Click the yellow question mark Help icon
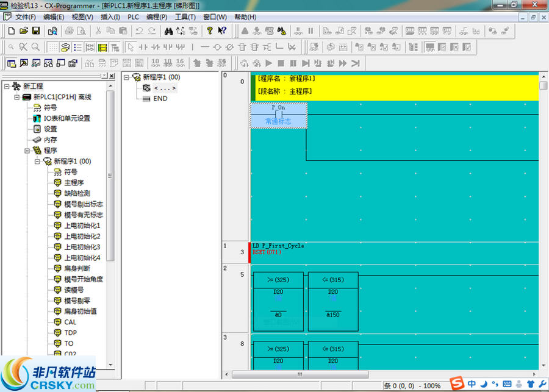This screenshot has height=392, width=549. pos(209,31)
